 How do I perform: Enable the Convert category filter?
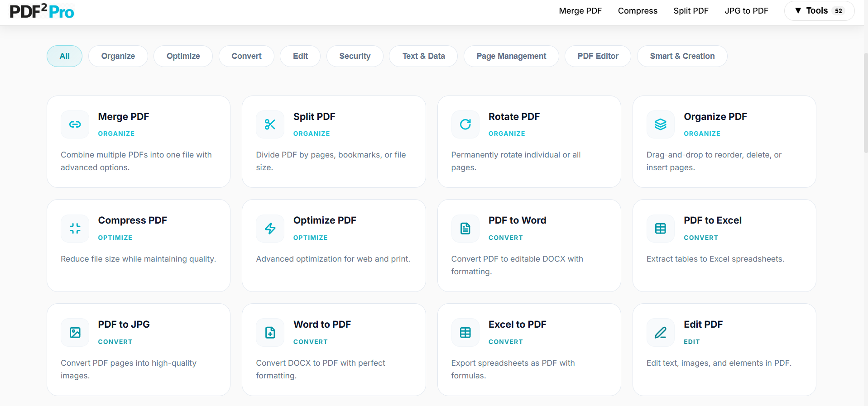pyautogui.click(x=246, y=56)
